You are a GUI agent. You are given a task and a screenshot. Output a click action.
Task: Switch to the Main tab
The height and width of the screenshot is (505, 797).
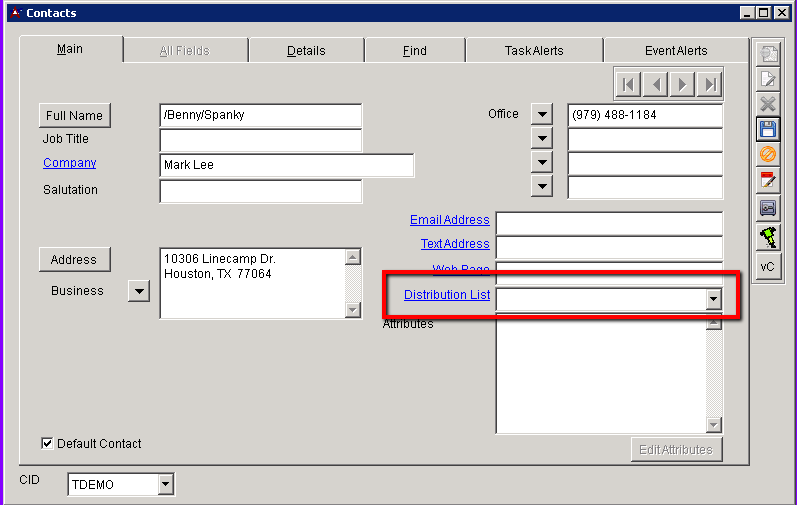coord(70,49)
